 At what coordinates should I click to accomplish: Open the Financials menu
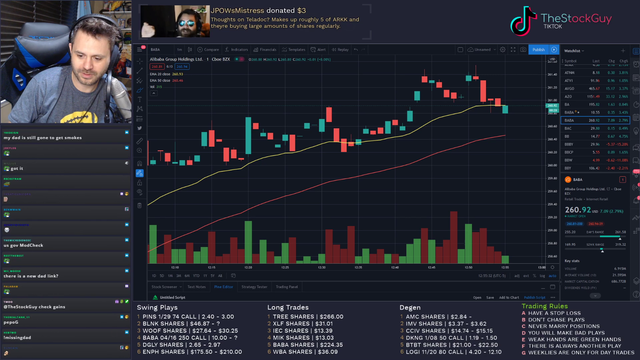click(x=264, y=49)
